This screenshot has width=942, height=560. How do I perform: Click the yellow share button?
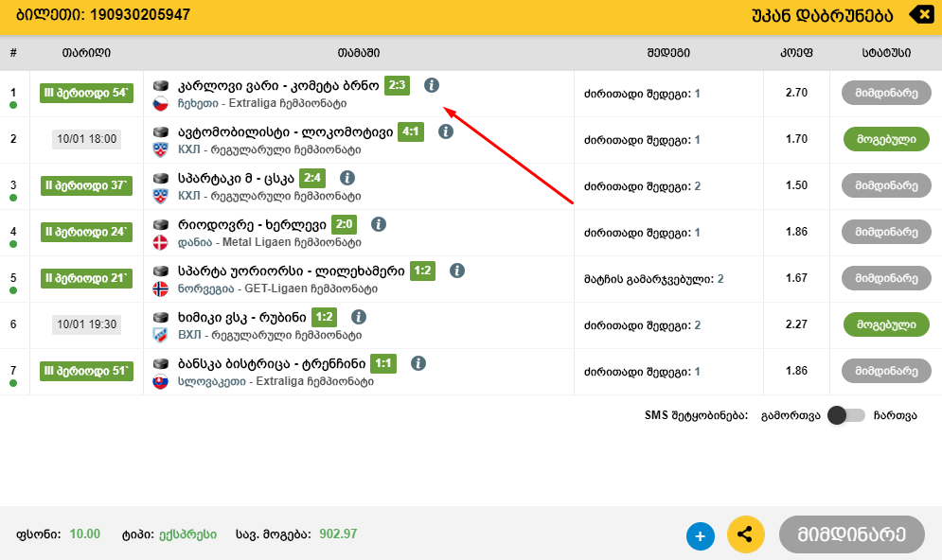click(x=745, y=534)
